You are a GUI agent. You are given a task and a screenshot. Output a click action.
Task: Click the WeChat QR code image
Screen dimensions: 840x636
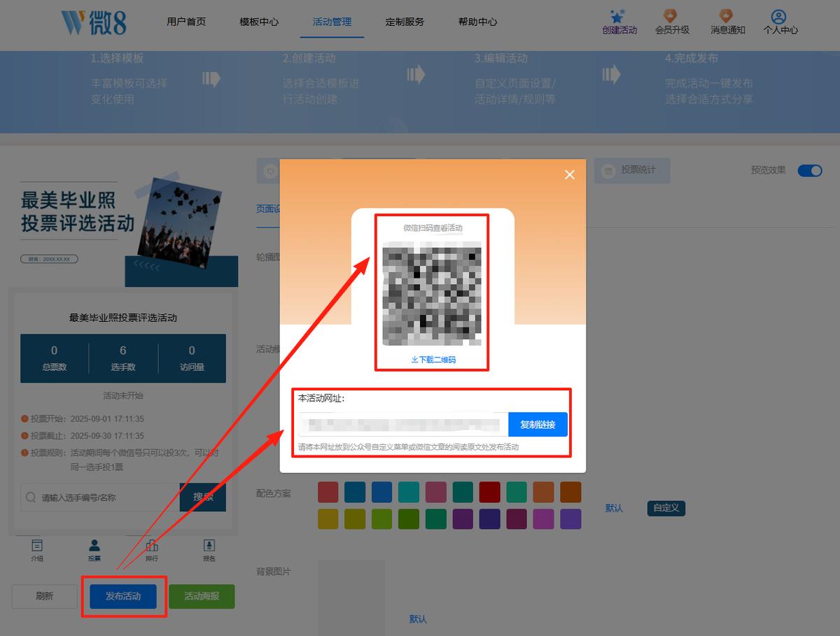[432, 293]
